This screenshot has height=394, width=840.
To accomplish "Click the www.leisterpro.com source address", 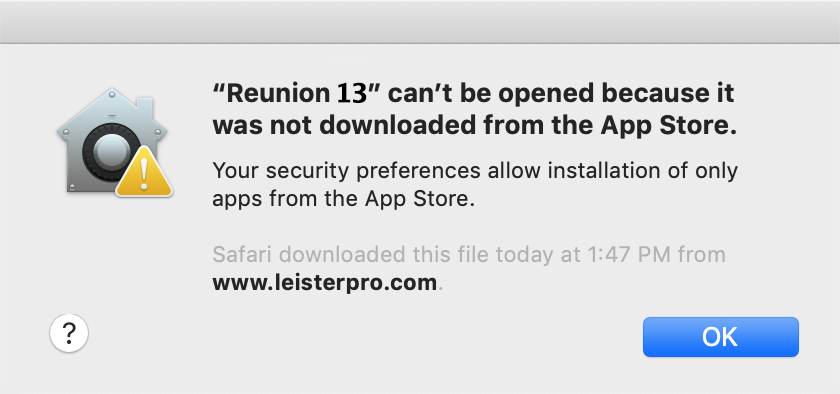I will tap(325, 283).
